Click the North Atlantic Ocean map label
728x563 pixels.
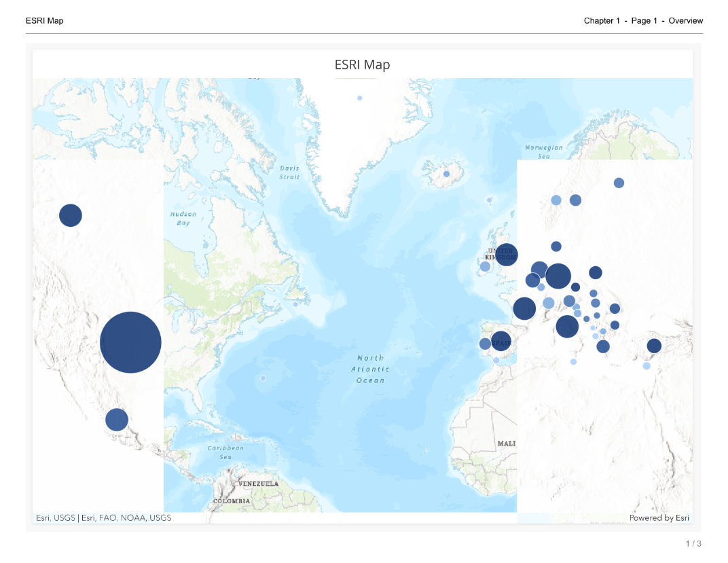pos(371,369)
